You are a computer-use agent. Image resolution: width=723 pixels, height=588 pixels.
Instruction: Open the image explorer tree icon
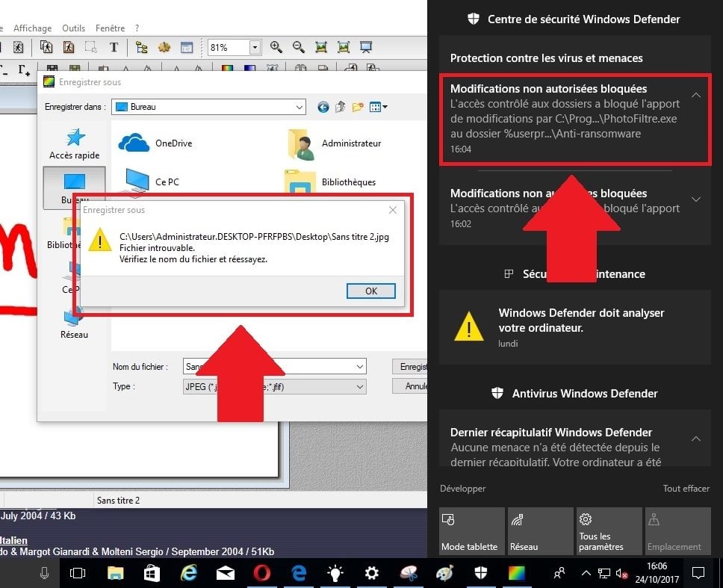pyautogui.click(x=142, y=47)
